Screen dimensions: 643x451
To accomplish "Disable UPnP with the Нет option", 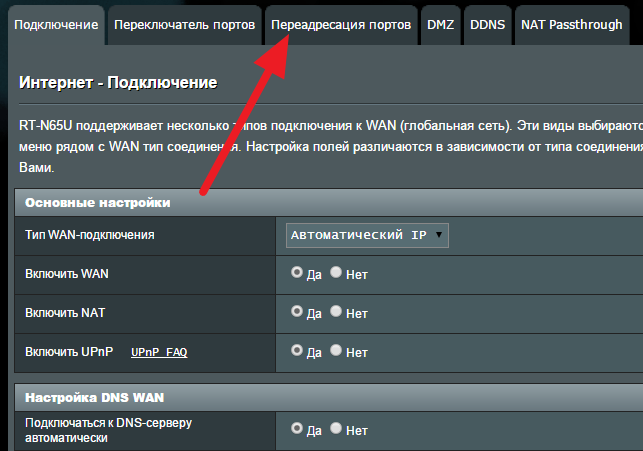I will [x=336, y=351].
